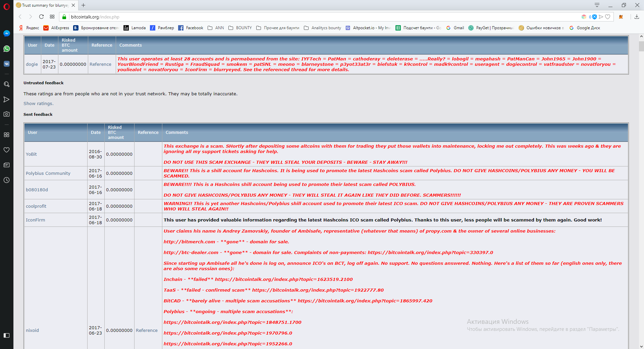Open the Бронирование отелей bookmark

pos(96,28)
